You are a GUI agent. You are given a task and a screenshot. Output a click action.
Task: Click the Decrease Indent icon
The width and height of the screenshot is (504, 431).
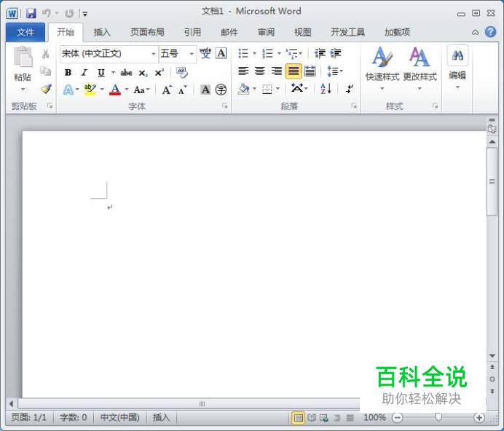(x=320, y=53)
